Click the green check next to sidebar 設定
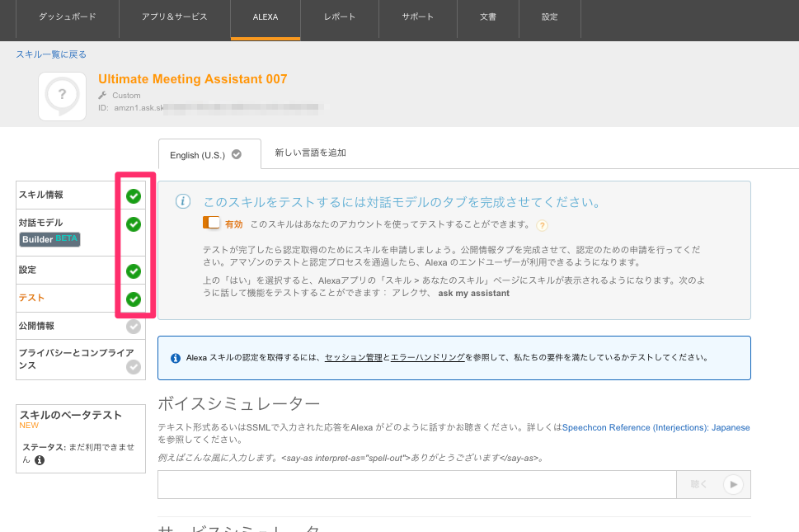799x532 pixels. (134, 271)
